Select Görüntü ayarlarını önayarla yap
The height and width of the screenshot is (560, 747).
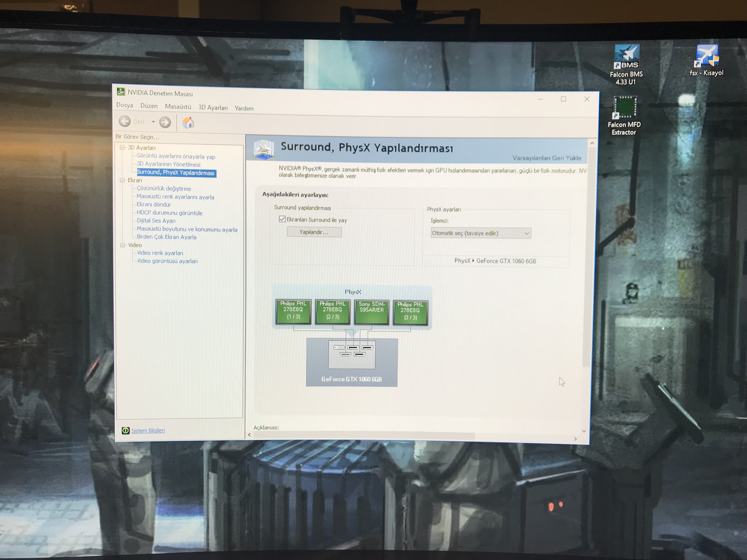pos(176,156)
